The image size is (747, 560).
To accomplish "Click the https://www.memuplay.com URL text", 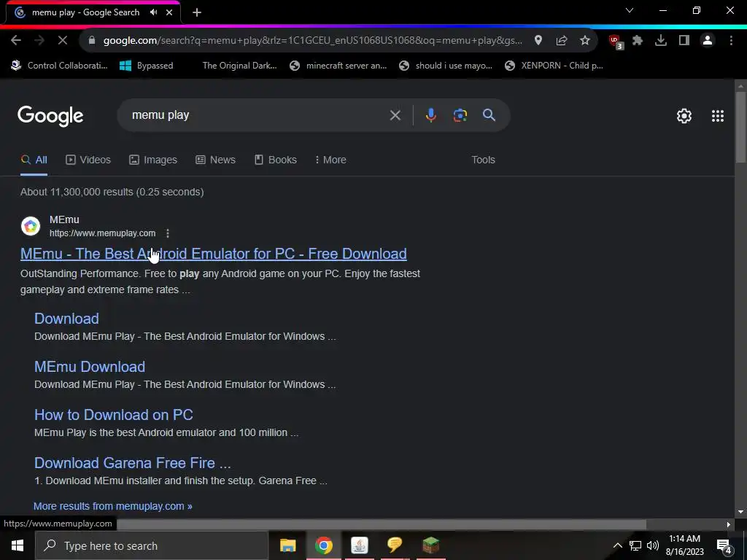I will click(x=102, y=233).
